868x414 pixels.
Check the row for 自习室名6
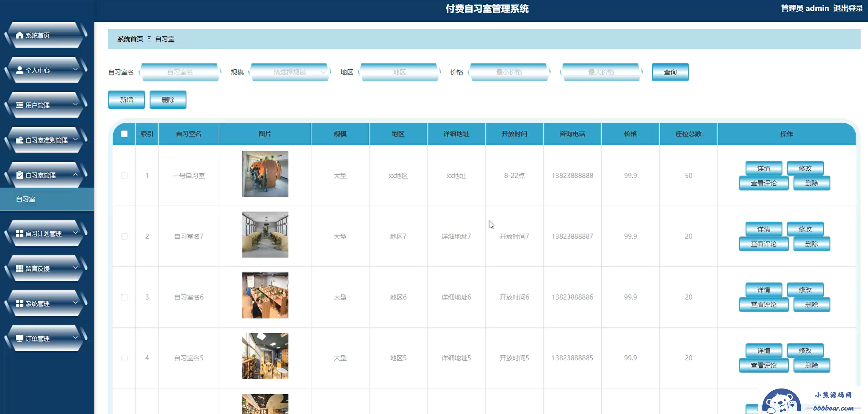(x=124, y=297)
